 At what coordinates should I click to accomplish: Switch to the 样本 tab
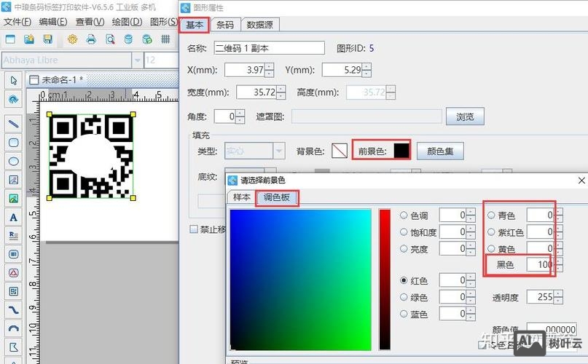point(241,197)
